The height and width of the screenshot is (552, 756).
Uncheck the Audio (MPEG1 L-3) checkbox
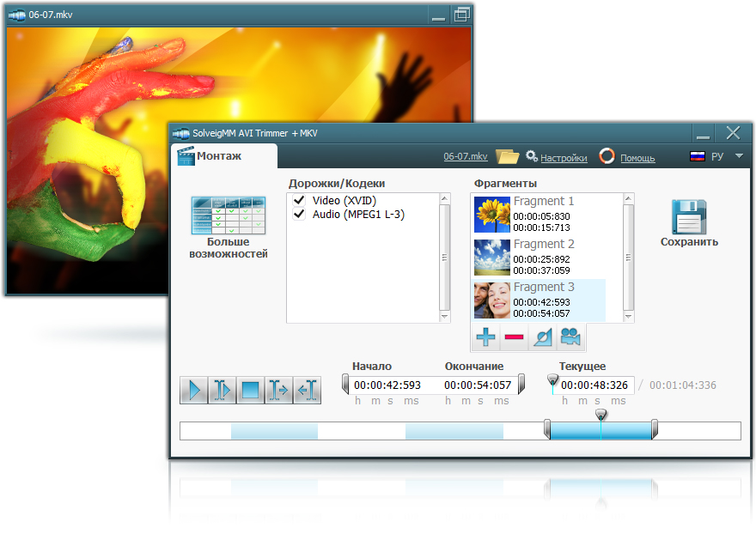click(299, 214)
